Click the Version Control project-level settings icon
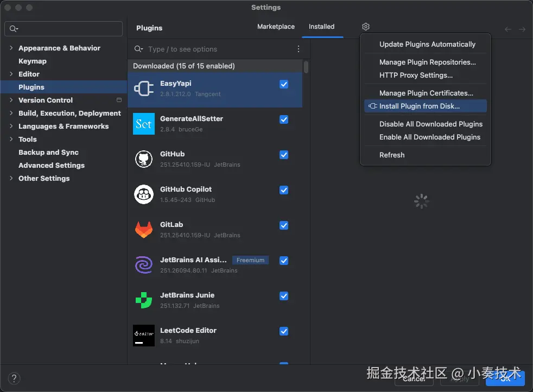533x392 pixels. point(119,100)
